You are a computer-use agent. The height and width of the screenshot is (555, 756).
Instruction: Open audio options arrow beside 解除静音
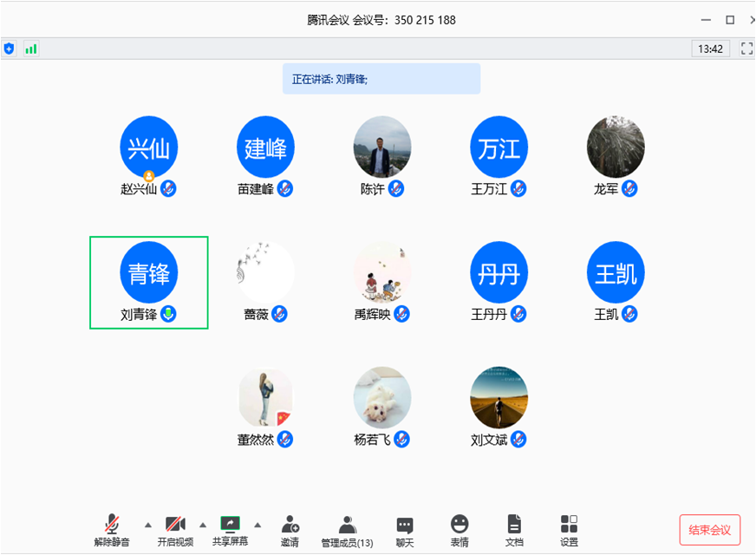pyautogui.click(x=148, y=526)
